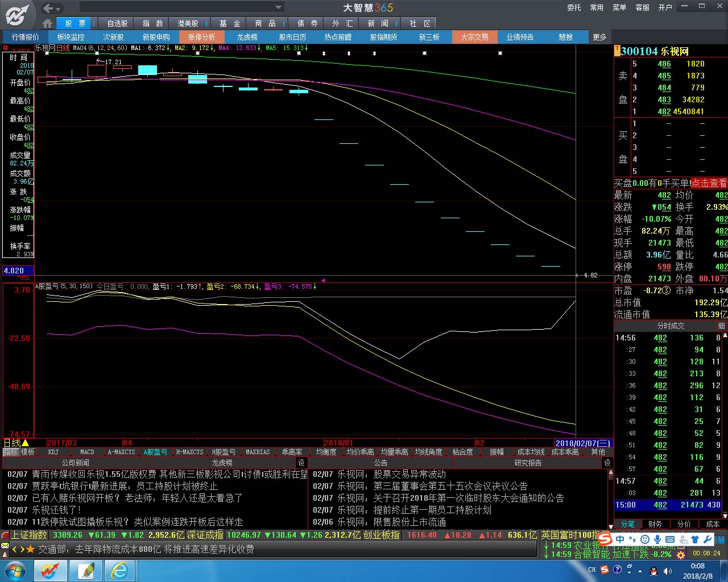Image resolution: width=728 pixels, height=582 pixels.
Task: Open the 涨停分析 toolbar button
Action: coord(201,37)
